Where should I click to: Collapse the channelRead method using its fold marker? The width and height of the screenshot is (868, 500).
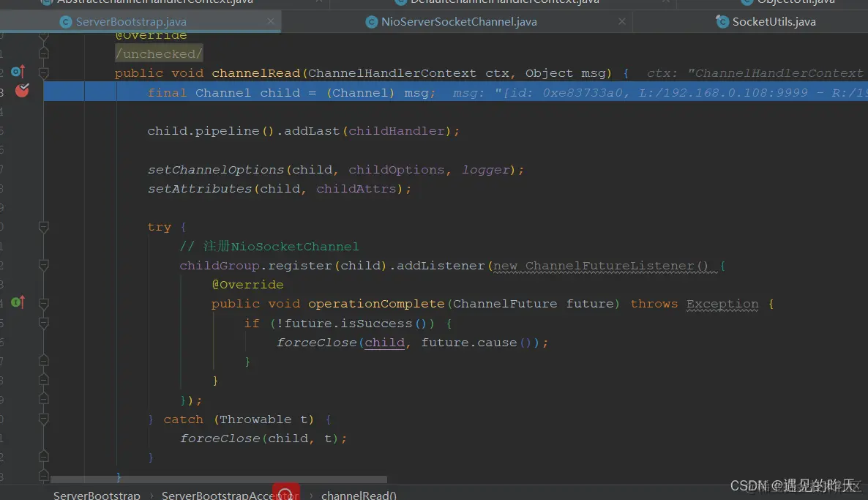(x=44, y=72)
